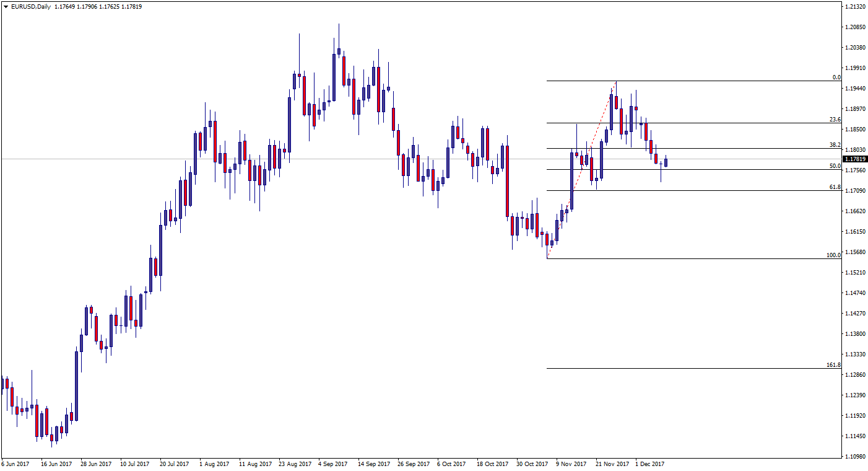Click the current price tag 1.17819

point(855,159)
